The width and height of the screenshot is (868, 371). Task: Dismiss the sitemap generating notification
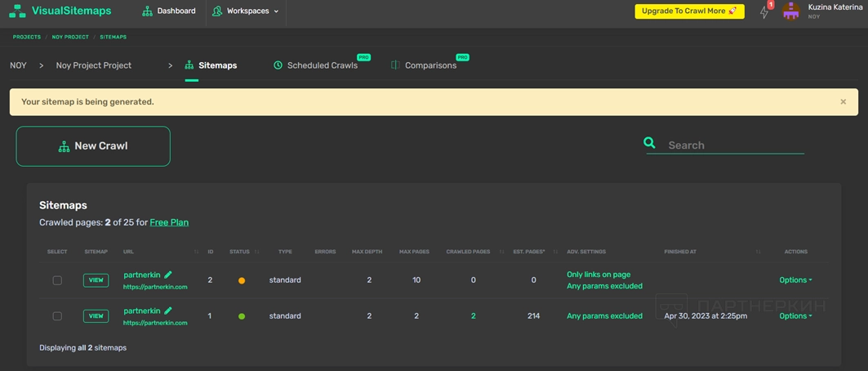pos(843,102)
